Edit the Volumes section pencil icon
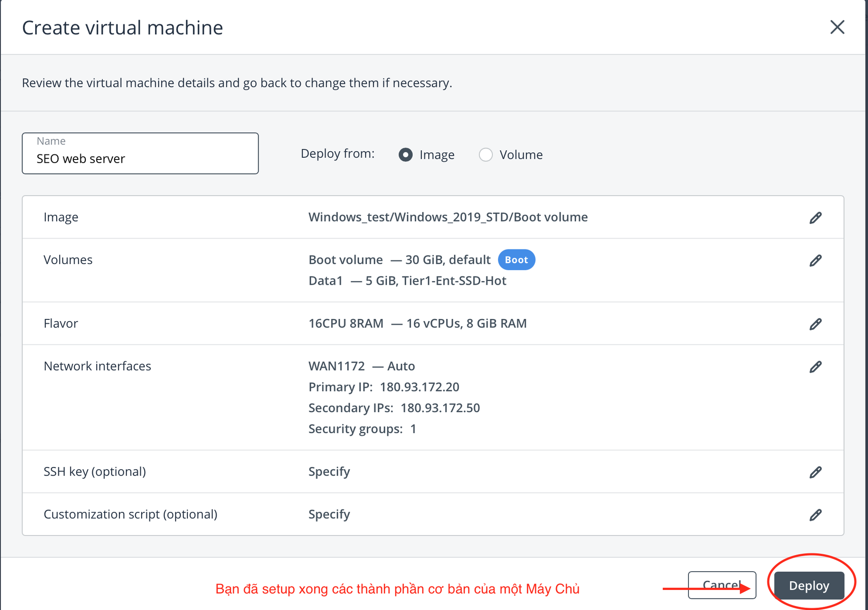The height and width of the screenshot is (610, 868). click(816, 260)
